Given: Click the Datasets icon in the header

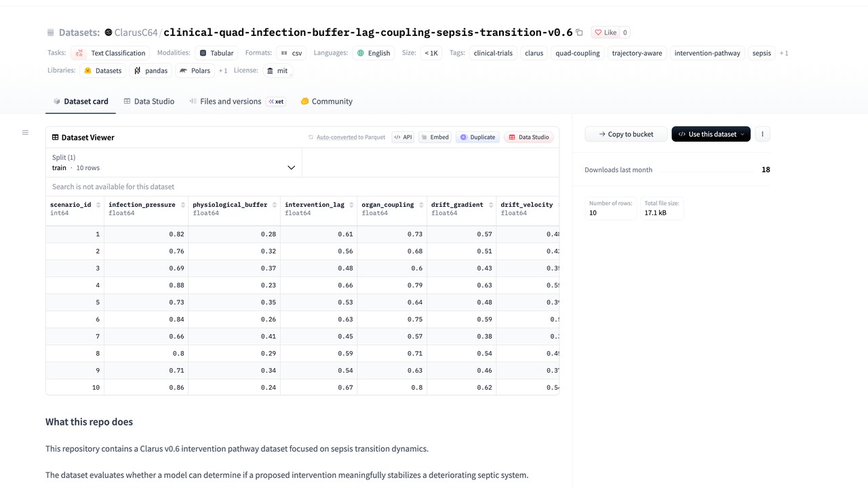Looking at the screenshot, I should [x=51, y=33].
